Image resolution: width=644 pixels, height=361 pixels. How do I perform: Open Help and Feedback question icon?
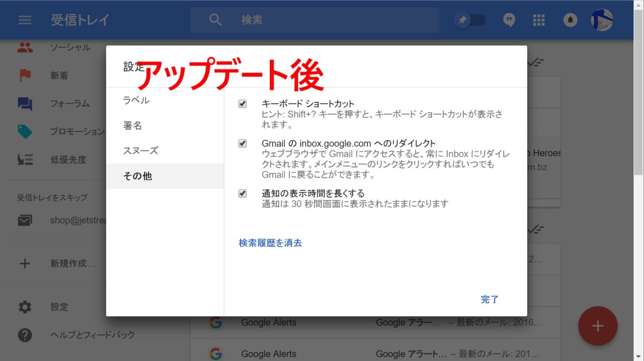click(25, 335)
